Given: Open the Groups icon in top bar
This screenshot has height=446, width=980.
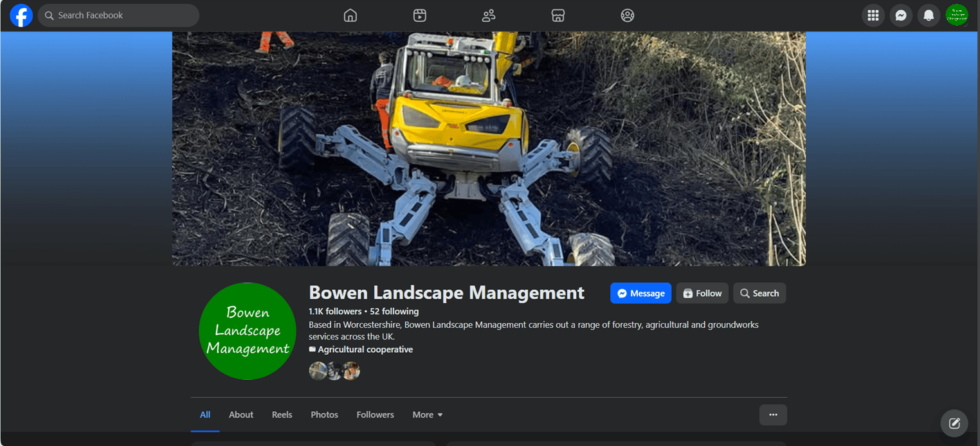Looking at the screenshot, I should pyautogui.click(x=628, y=15).
